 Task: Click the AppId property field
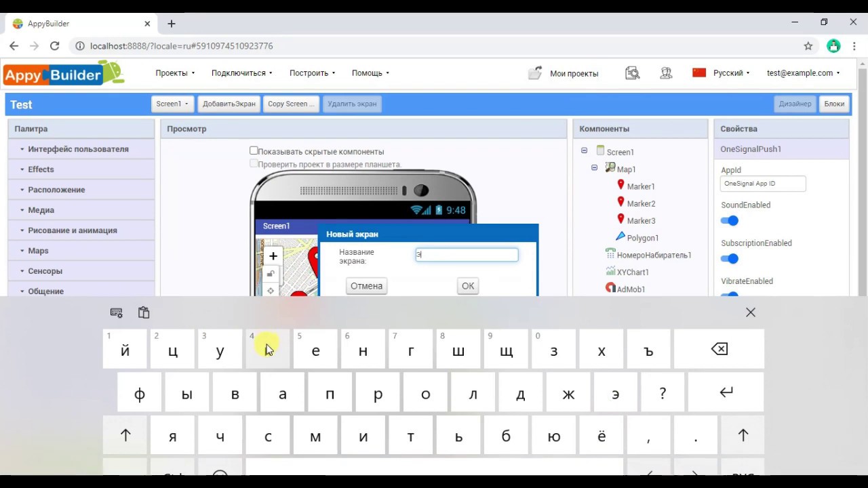pyautogui.click(x=763, y=184)
